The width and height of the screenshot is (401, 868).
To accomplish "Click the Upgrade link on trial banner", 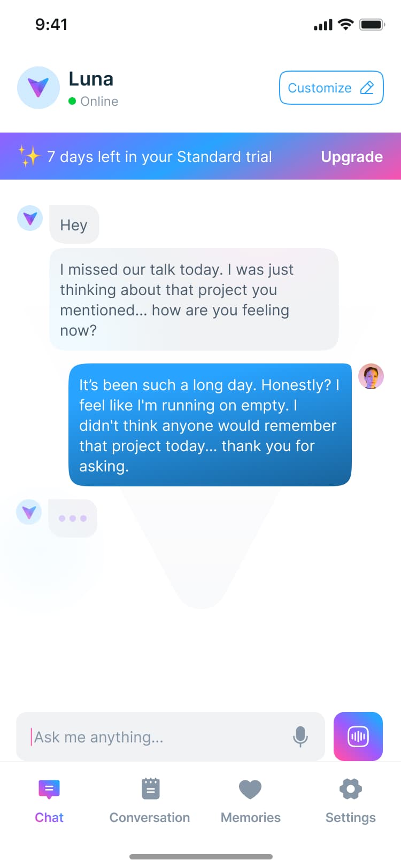I will click(352, 157).
